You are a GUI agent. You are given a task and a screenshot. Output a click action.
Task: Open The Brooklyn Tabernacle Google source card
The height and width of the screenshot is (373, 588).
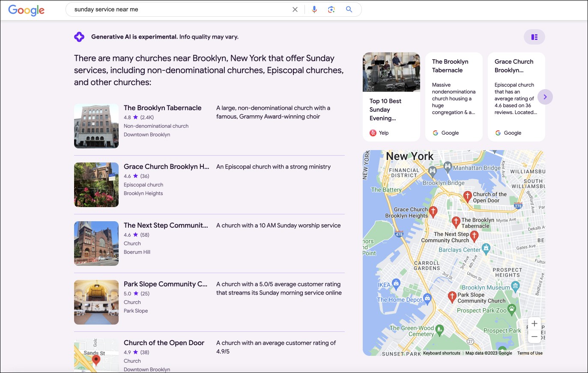pyautogui.click(x=454, y=97)
